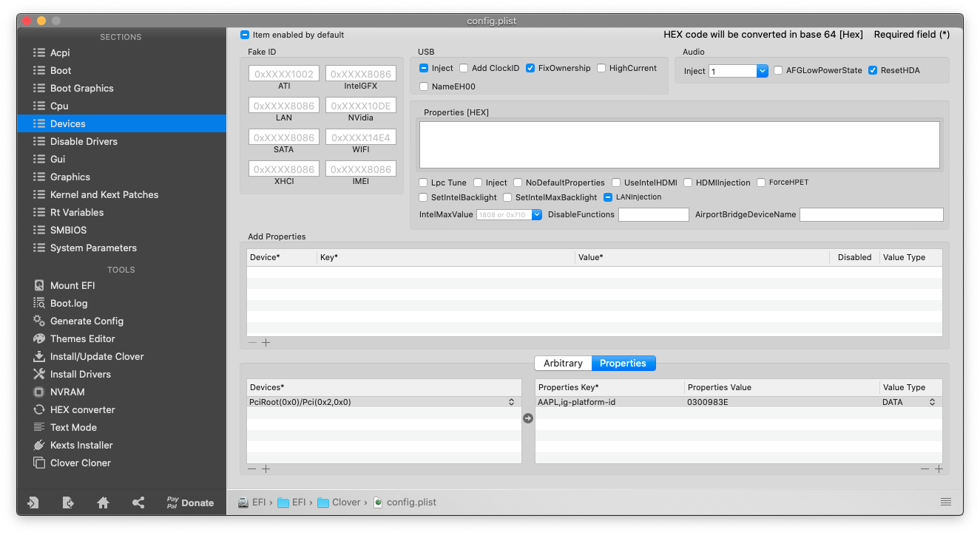Viewport: 980px width, 535px height.
Task: Add a new entry to Add Properties table
Action: point(266,343)
